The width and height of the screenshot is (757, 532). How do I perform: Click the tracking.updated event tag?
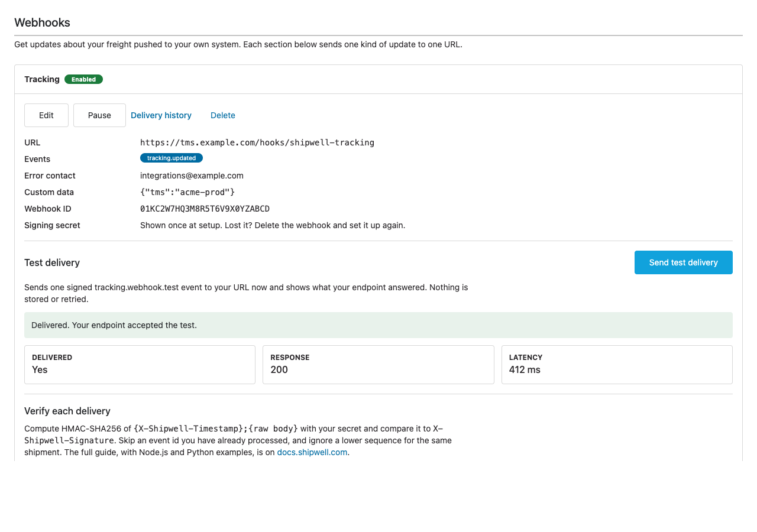(172, 158)
